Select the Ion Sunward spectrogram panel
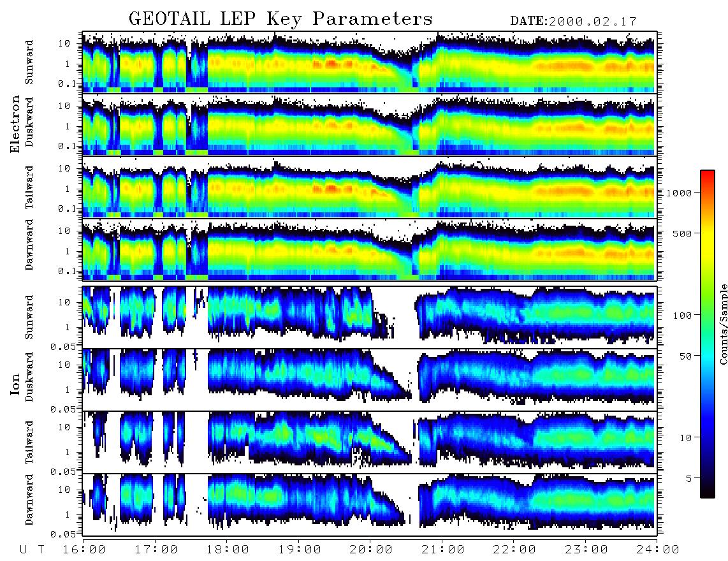 370,317
